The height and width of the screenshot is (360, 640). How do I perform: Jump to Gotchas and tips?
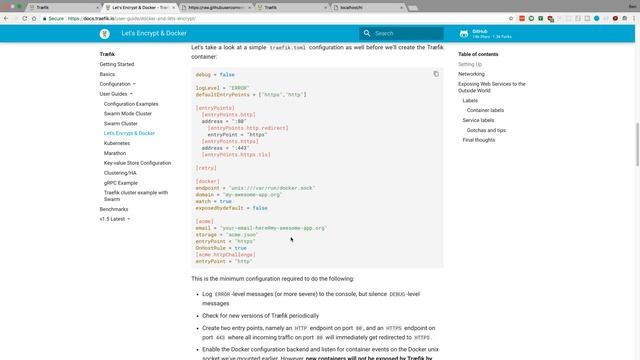(x=486, y=130)
